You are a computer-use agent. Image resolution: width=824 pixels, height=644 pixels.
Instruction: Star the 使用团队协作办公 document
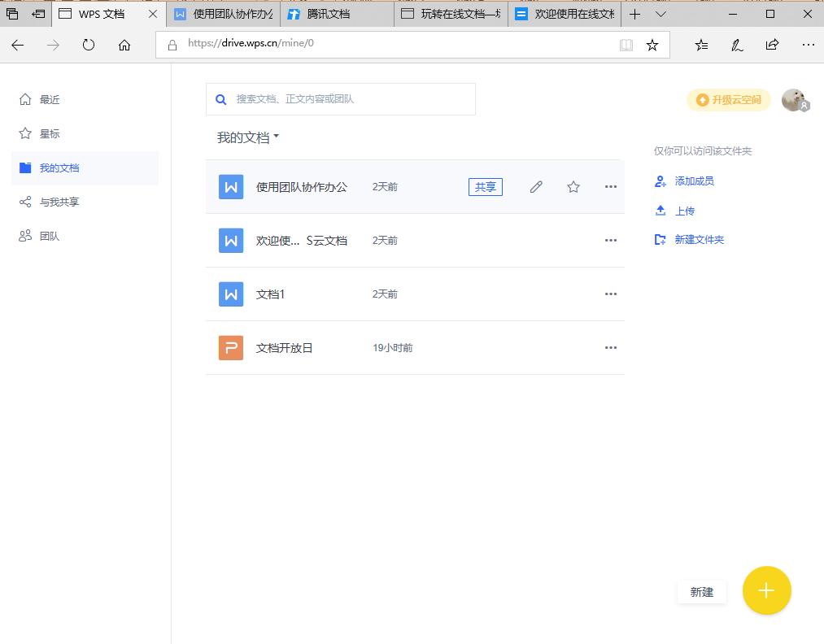(573, 187)
